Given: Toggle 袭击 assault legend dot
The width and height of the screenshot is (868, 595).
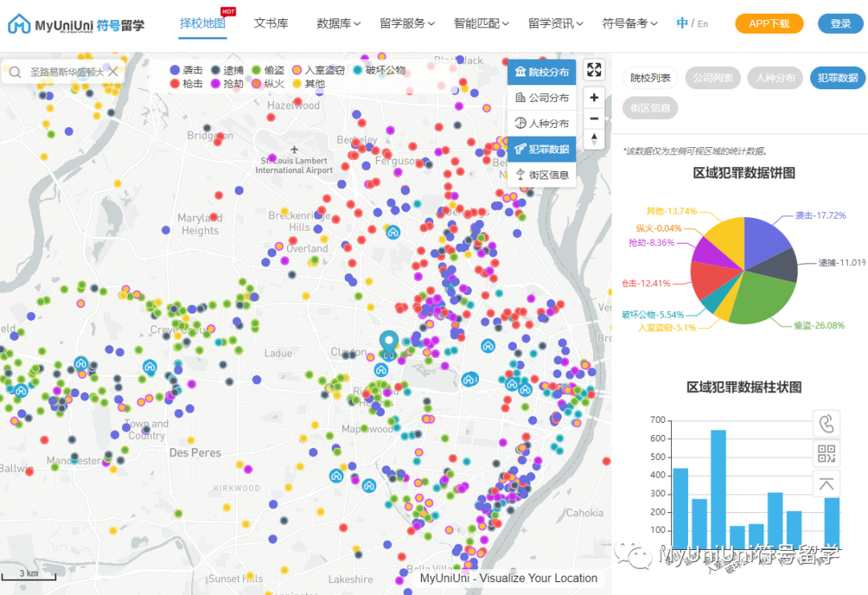Looking at the screenshot, I should point(174,70).
